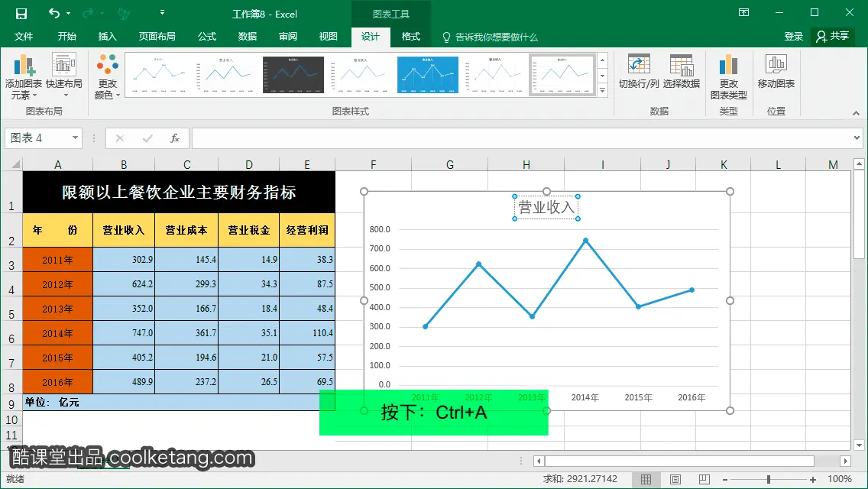Click the Insert Function fx icon
Viewport: 868px width, 489px height.
coord(175,138)
